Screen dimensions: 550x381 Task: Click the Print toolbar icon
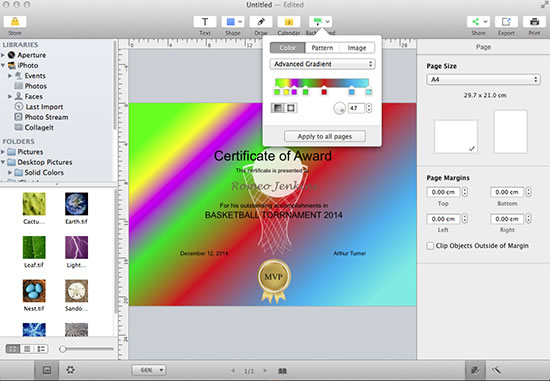(x=534, y=22)
